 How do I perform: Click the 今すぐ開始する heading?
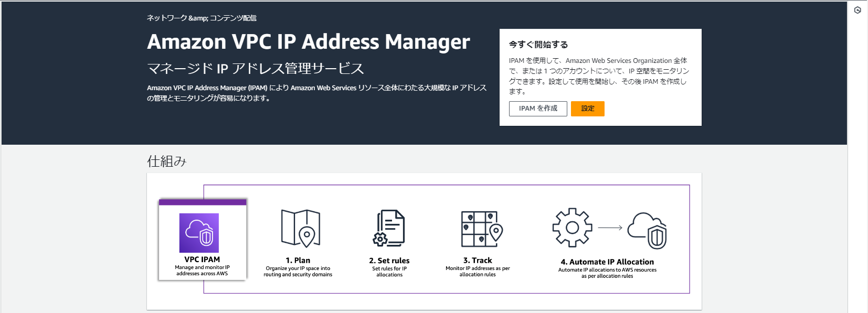[x=538, y=45]
